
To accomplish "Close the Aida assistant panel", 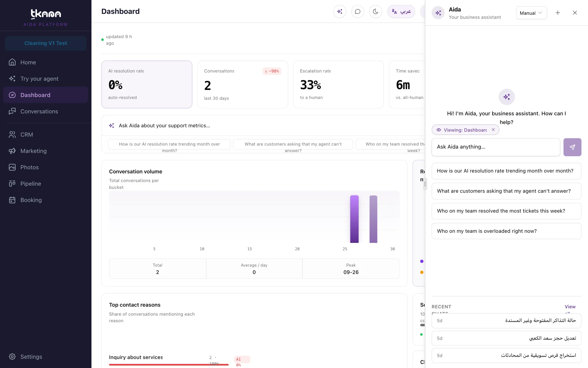I will [575, 13].
